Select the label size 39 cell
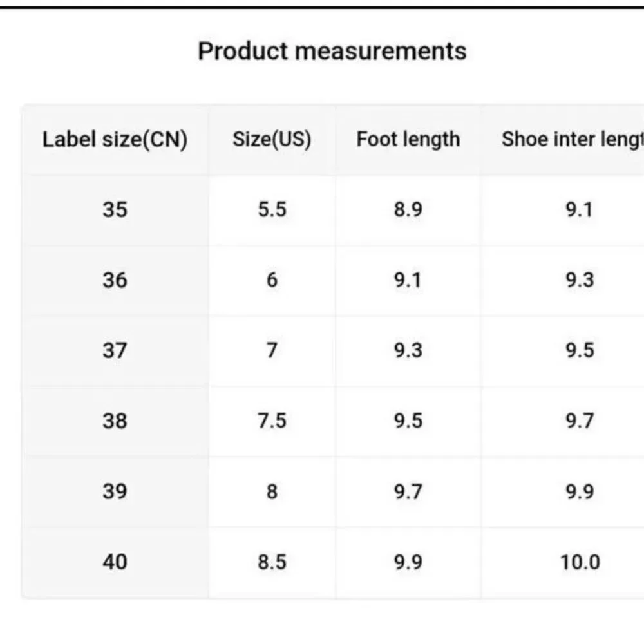Screen dimensions: 644x644 (115, 492)
